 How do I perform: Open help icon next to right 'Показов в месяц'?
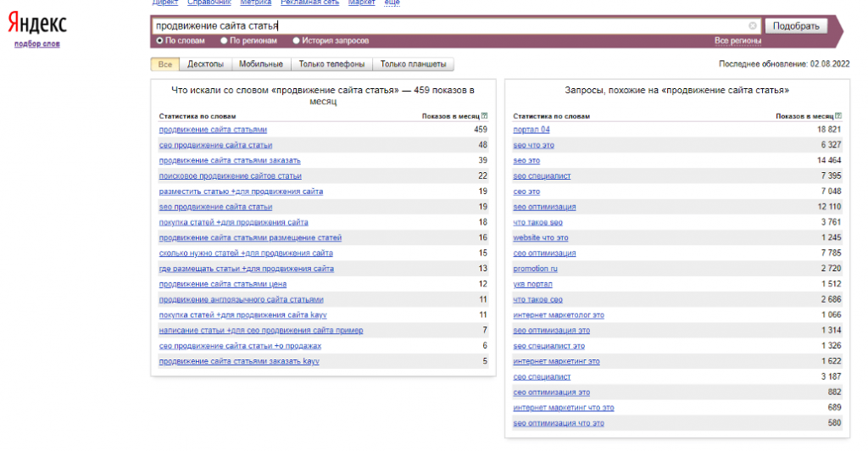(x=838, y=116)
